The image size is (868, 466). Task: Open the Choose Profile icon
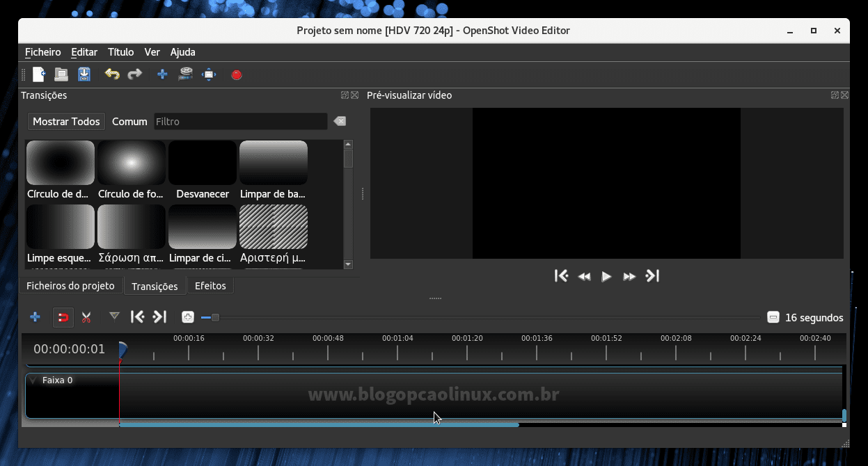tap(185, 74)
